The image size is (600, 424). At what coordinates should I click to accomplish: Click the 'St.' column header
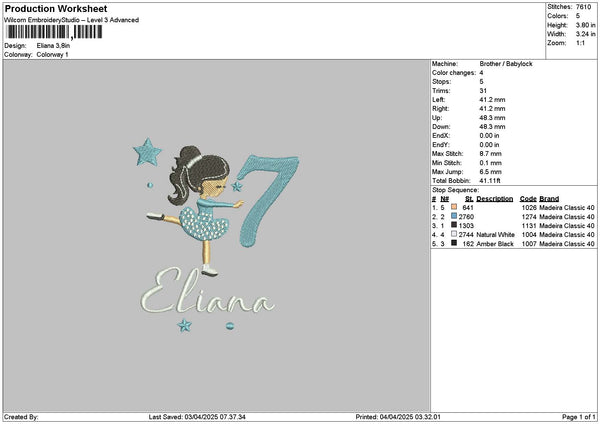(470, 199)
